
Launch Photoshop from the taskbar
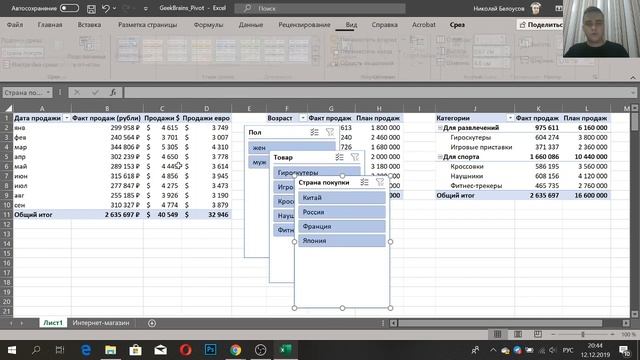click(x=211, y=350)
